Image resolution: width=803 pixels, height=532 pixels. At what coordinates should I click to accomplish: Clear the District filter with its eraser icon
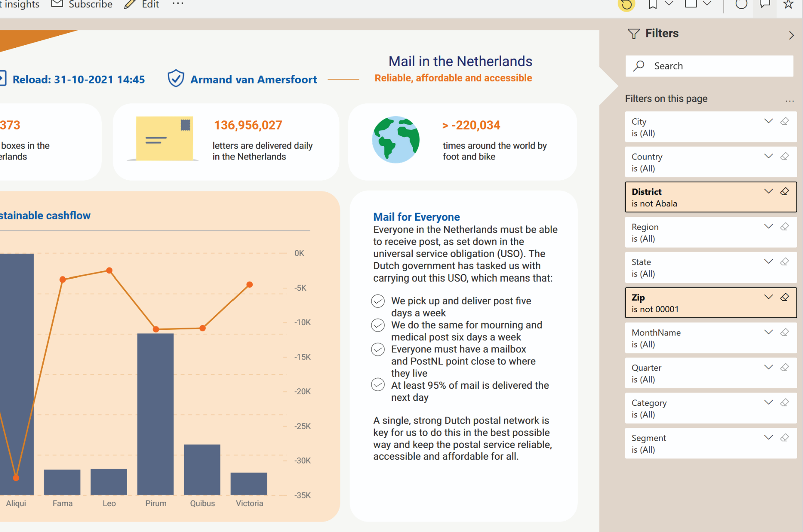click(x=785, y=191)
